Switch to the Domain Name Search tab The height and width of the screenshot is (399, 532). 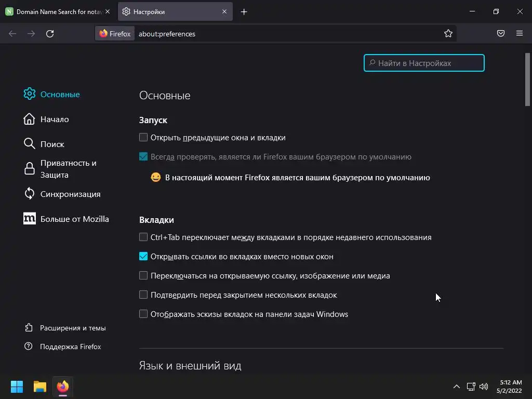(x=58, y=11)
